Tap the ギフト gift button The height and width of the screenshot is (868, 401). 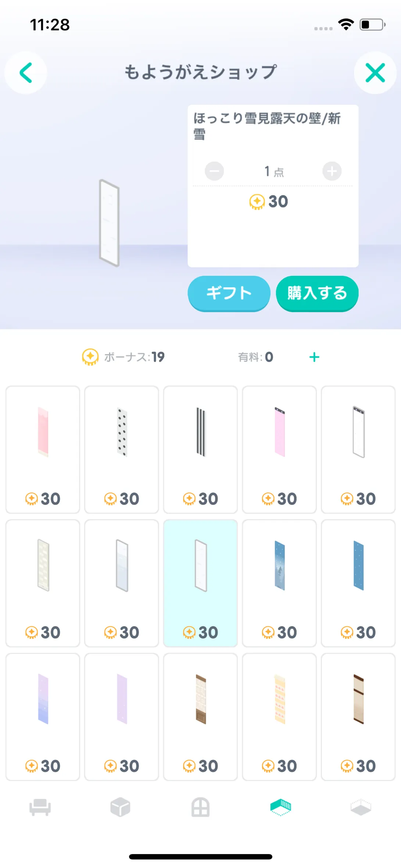point(229,293)
